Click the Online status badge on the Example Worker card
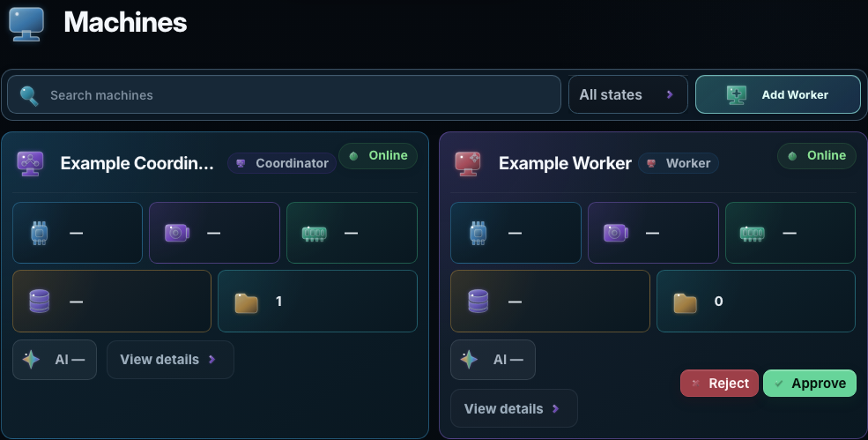This screenshot has height=440, width=868. pos(817,156)
